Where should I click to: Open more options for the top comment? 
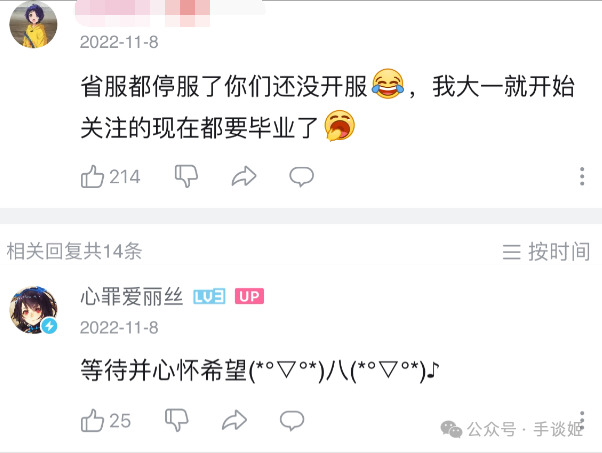coord(582,176)
